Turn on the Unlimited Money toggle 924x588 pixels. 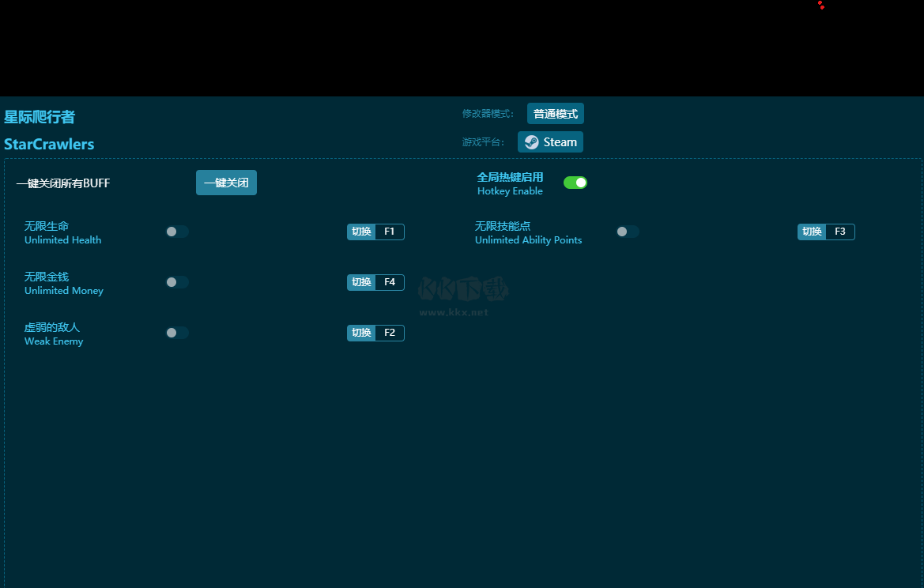[x=177, y=282]
